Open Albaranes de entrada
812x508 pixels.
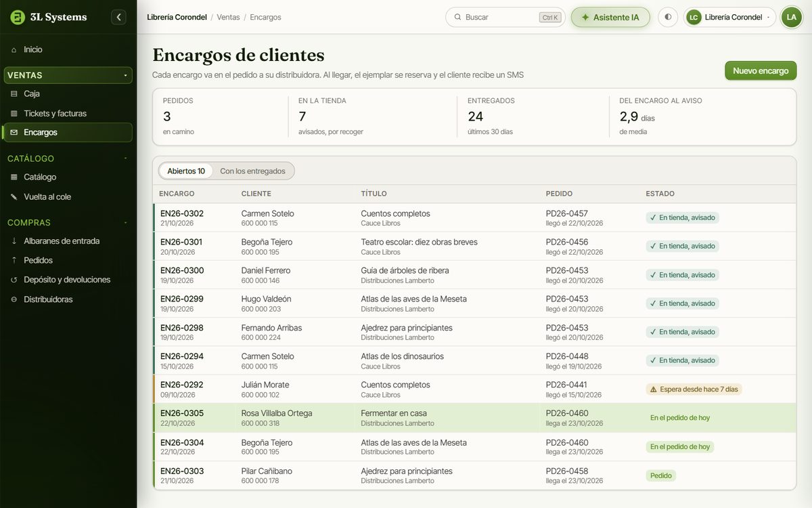68,240
